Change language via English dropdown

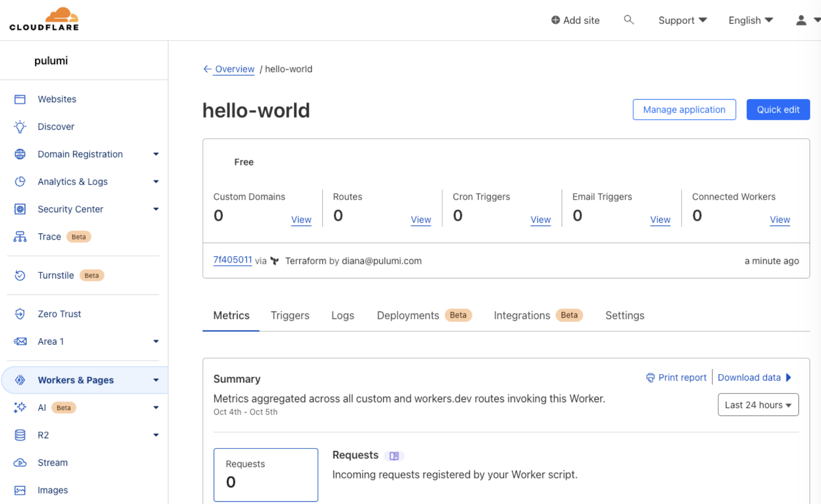(750, 20)
